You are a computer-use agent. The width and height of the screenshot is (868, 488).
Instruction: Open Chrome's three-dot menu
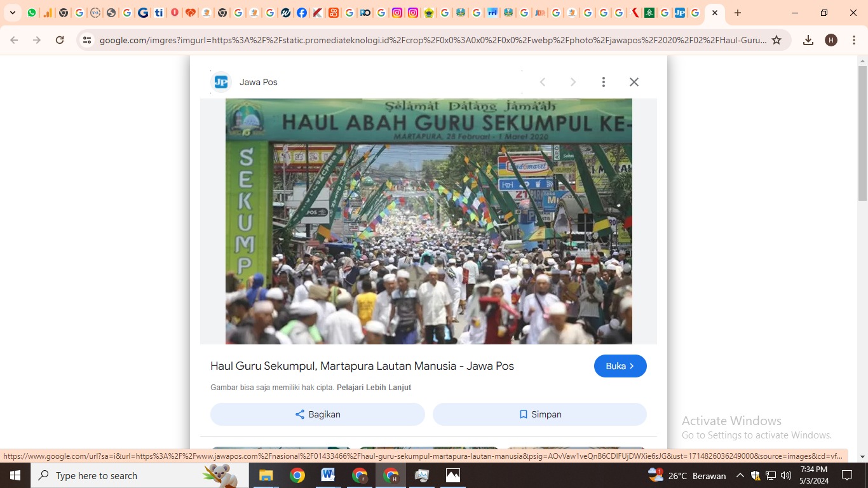[853, 40]
